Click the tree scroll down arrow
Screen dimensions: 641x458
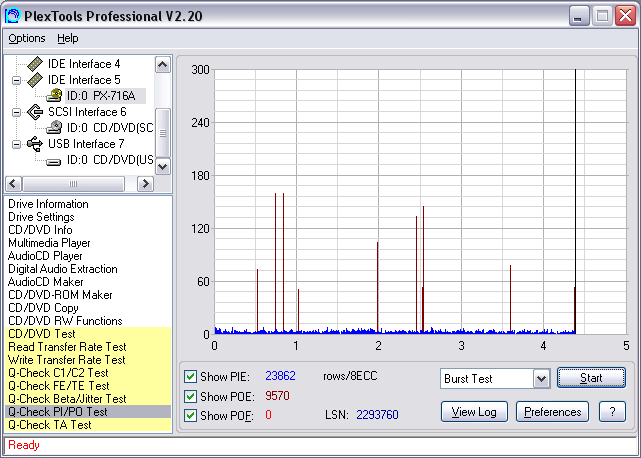163,166
